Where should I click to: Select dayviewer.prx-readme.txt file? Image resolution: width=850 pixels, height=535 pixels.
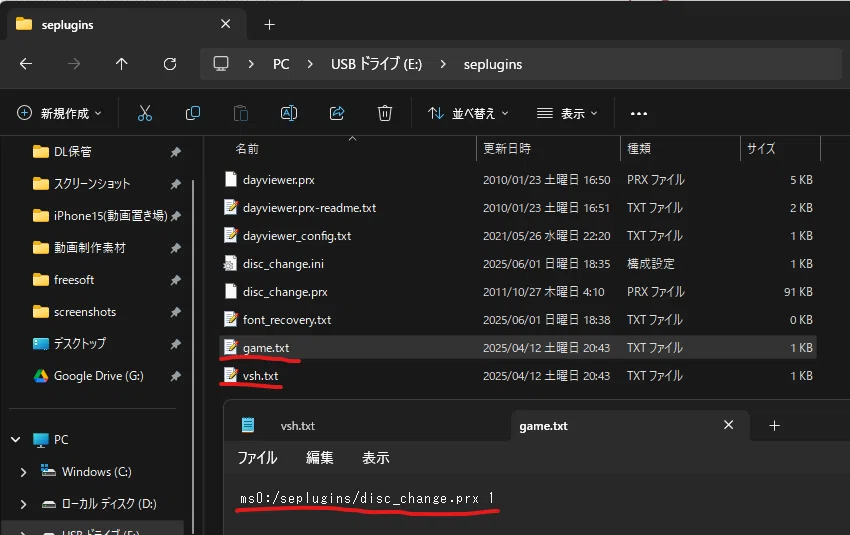[310, 208]
